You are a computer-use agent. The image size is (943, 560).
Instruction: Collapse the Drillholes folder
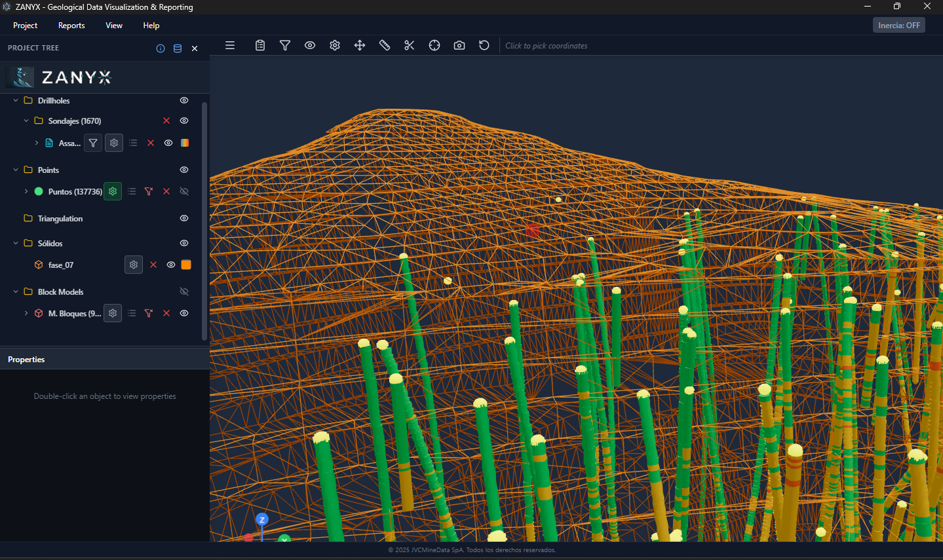[x=16, y=100]
